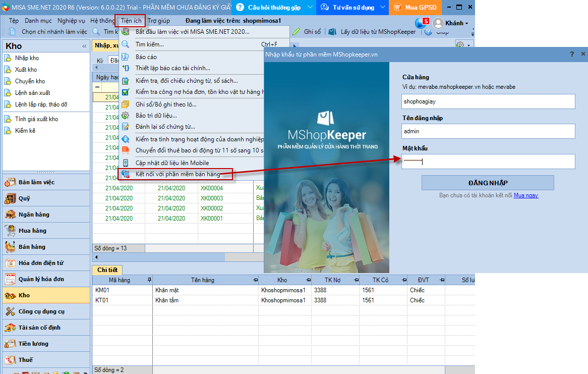Select detail row KT01 Khăn tắm
The height and width of the screenshot is (374, 588).
point(283,300)
